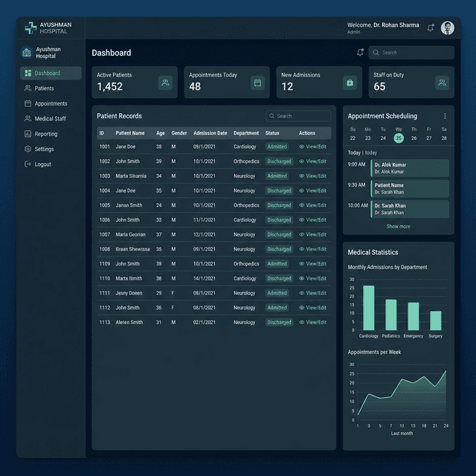Click the Patient Records search field
Viewport: 476px width, 476px height.
[x=298, y=116]
